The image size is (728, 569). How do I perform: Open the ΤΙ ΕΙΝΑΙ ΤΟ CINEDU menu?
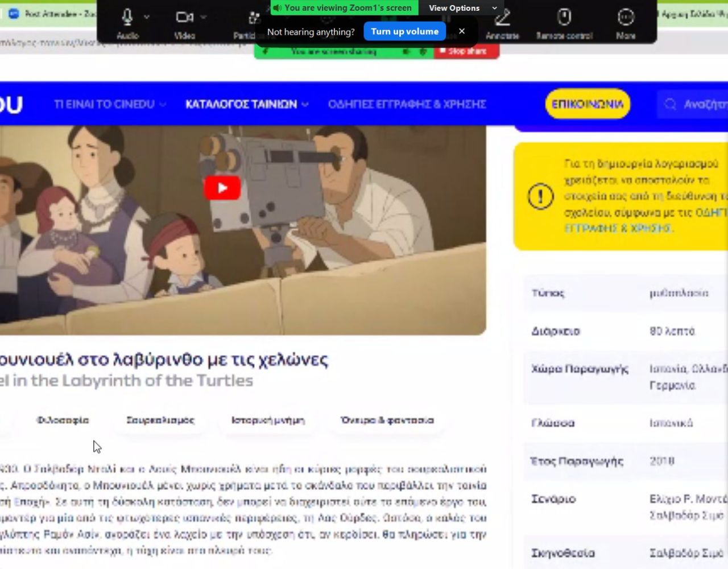[109, 104]
